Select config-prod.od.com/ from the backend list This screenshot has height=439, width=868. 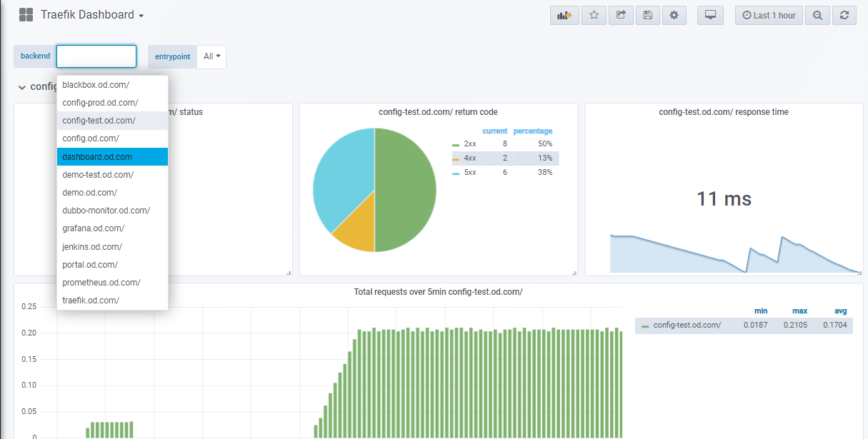click(112, 103)
